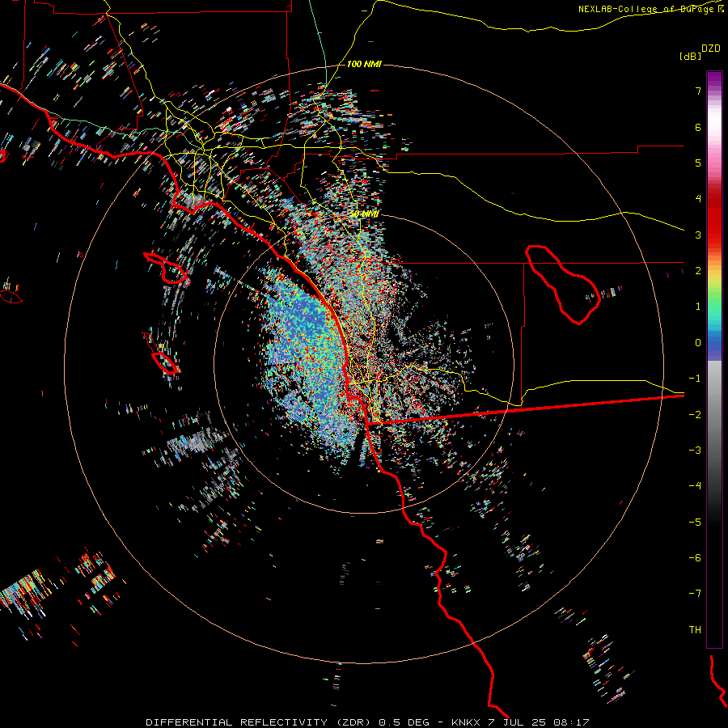Viewport: 728px width, 728px height.
Task: Click the KNKX station identifier
Action: (466, 722)
